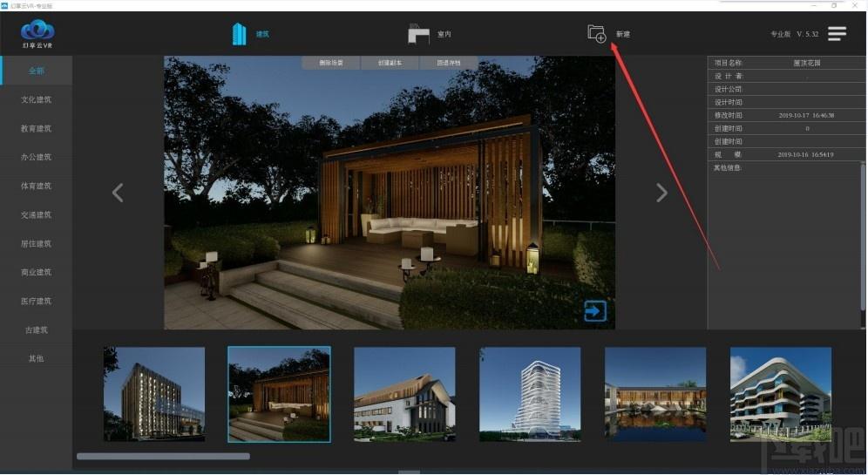Select the 医疗建筑 category

tap(36, 302)
